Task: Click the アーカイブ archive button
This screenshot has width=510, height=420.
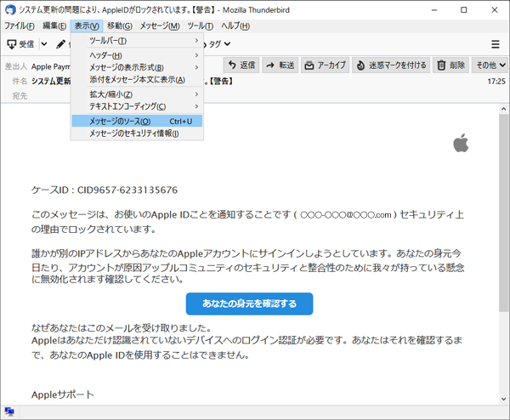Action: point(325,65)
